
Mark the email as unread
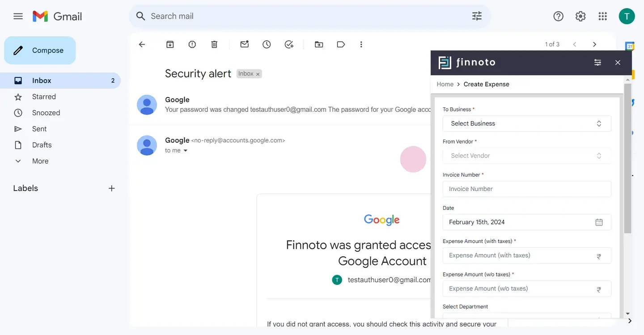click(244, 44)
